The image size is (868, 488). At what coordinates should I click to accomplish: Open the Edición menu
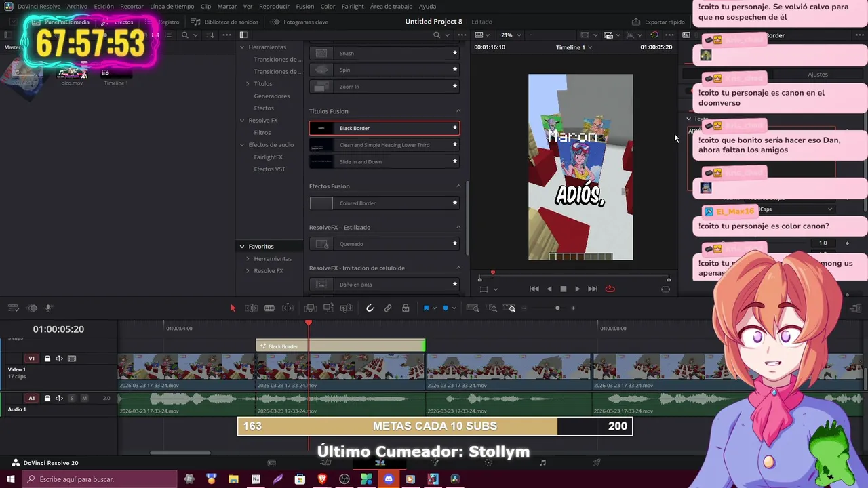pyautogui.click(x=104, y=6)
